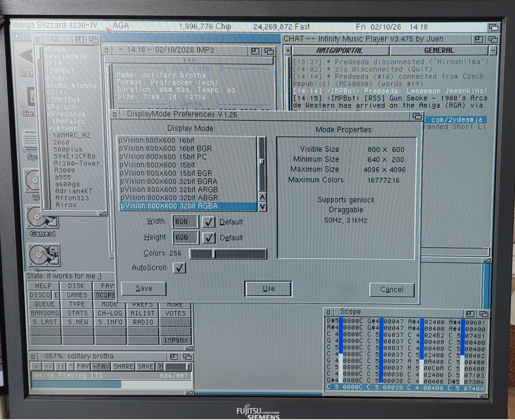Click the ^ button in the player
Screen dimensions: 515x420
point(71,366)
